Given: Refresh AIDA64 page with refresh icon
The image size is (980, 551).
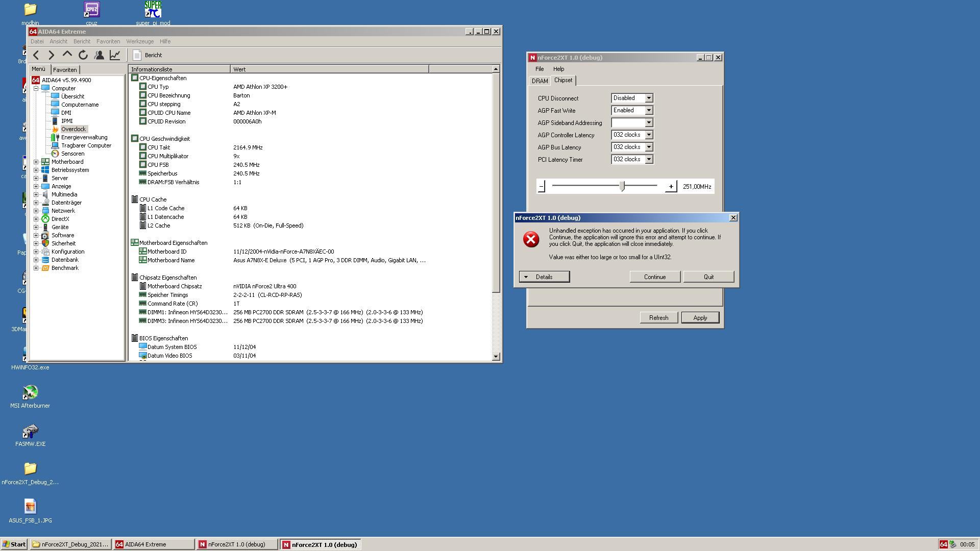Looking at the screenshot, I should [x=83, y=55].
